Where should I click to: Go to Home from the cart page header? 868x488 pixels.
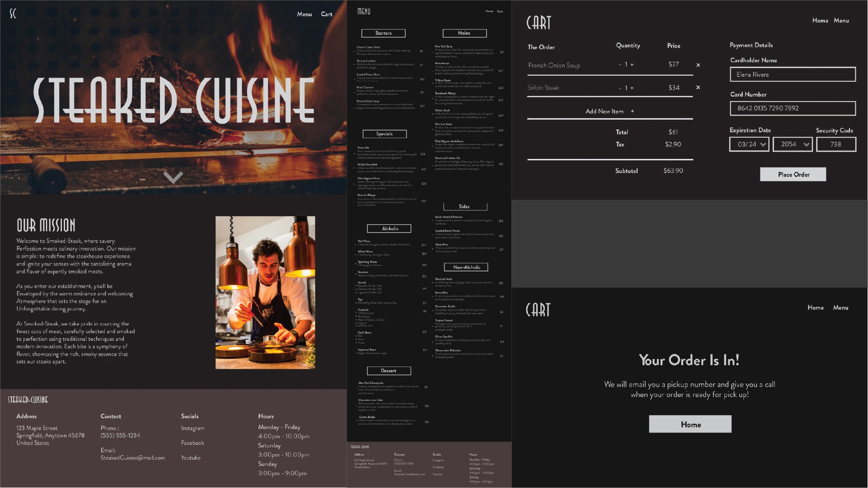(820, 20)
